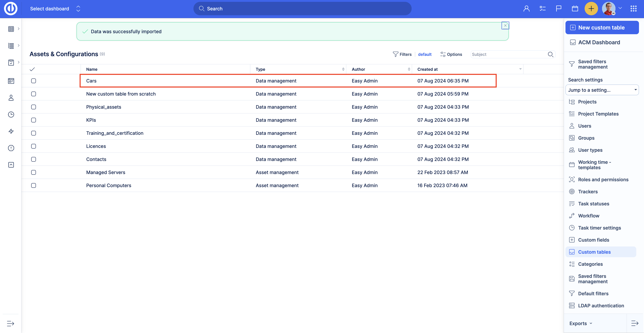Open the calendar icon in top bar

575,9
